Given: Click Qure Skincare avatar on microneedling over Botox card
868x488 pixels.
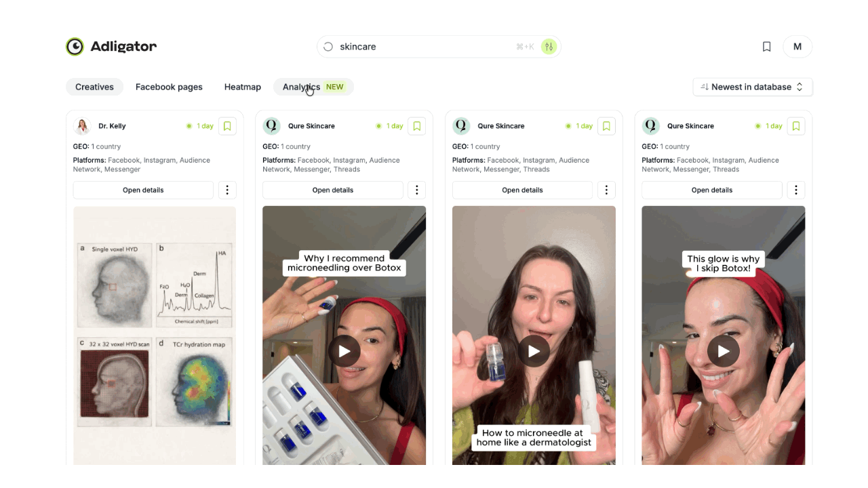Looking at the screenshot, I should click(x=271, y=126).
